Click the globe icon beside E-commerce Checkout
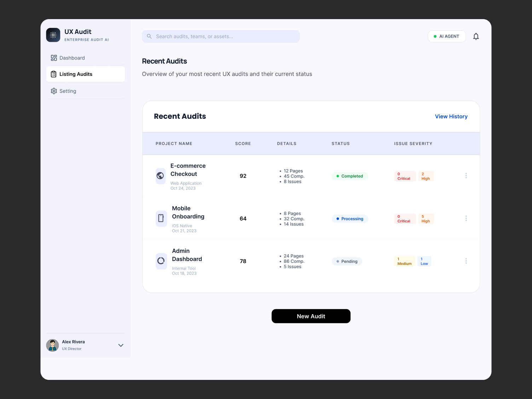The width and height of the screenshot is (532, 399). coord(161,176)
